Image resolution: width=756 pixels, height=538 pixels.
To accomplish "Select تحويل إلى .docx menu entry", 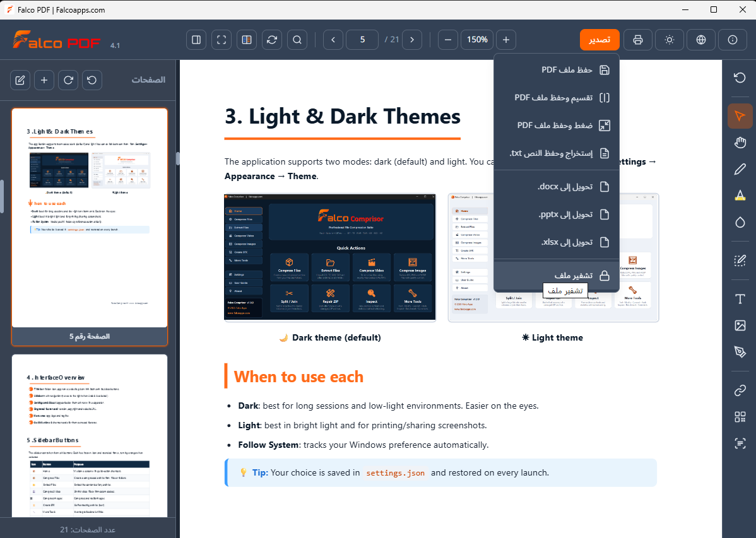I will pyautogui.click(x=557, y=187).
